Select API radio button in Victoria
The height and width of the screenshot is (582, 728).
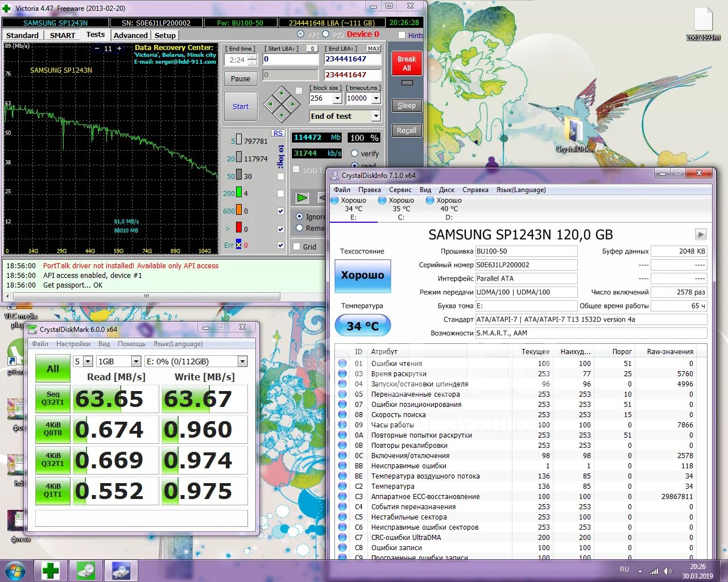300,35
